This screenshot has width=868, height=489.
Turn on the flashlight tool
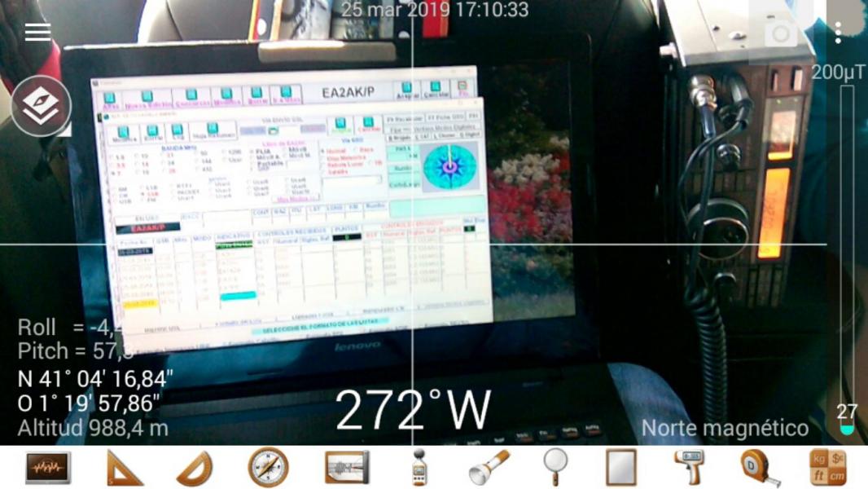point(489,468)
